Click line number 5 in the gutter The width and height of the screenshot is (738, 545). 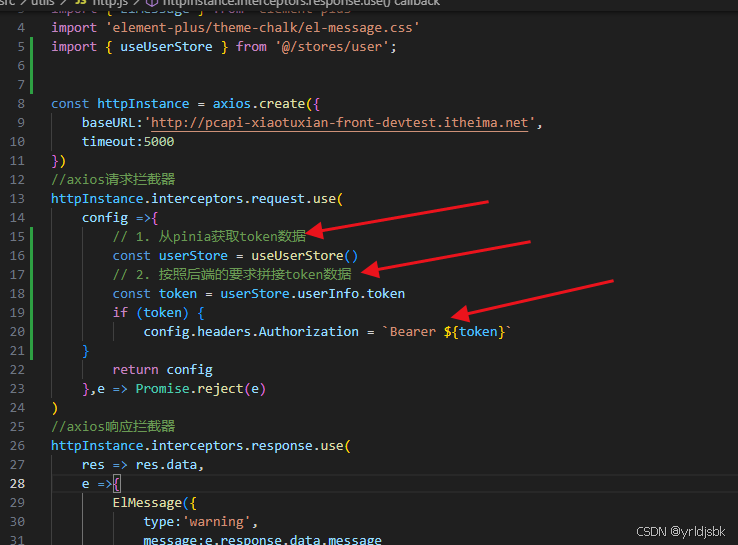[21, 47]
